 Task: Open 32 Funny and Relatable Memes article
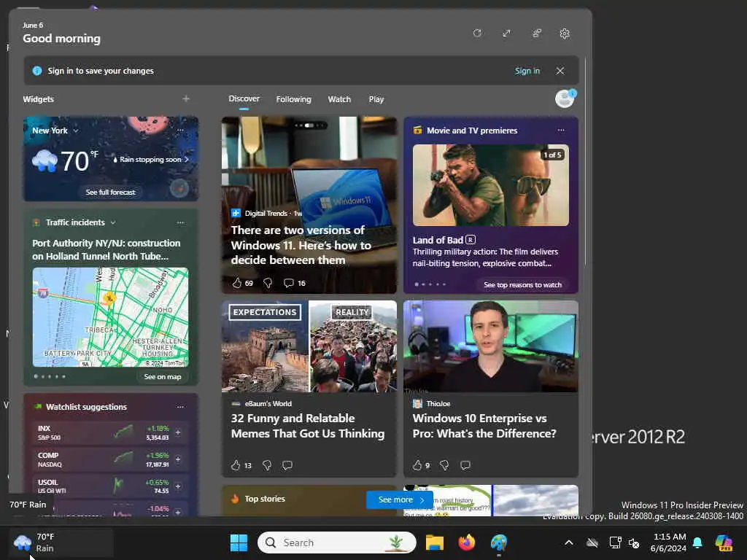308,426
